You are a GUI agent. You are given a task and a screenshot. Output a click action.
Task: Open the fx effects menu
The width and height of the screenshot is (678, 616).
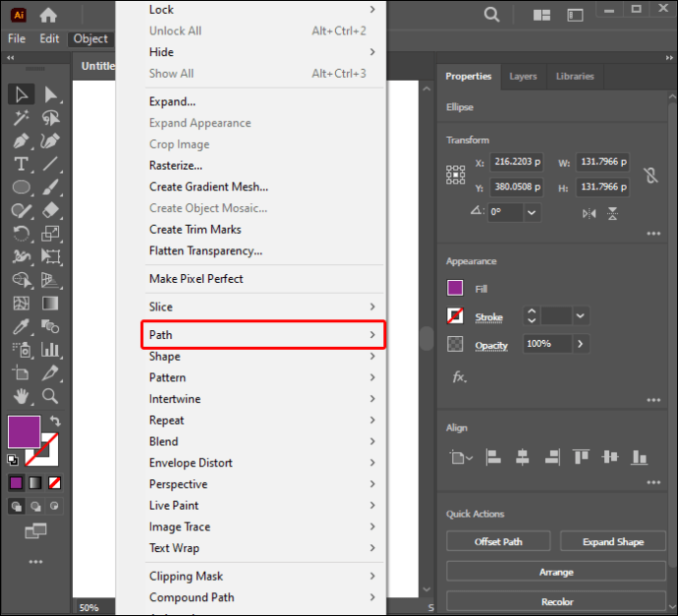pyautogui.click(x=459, y=377)
